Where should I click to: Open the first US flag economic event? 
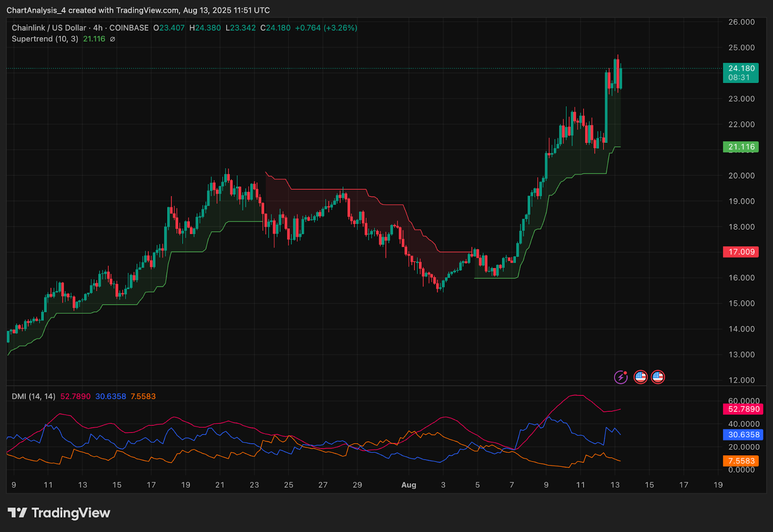641,377
